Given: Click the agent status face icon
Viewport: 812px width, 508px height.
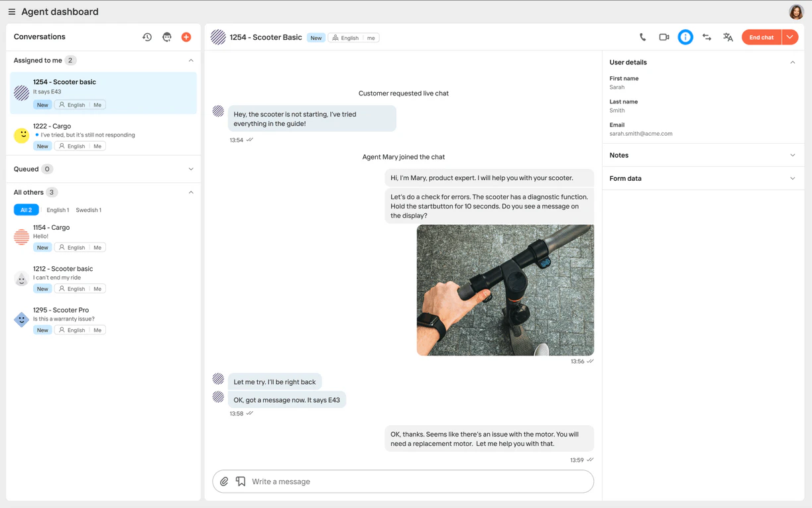Looking at the screenshot, I should point(167,37).
